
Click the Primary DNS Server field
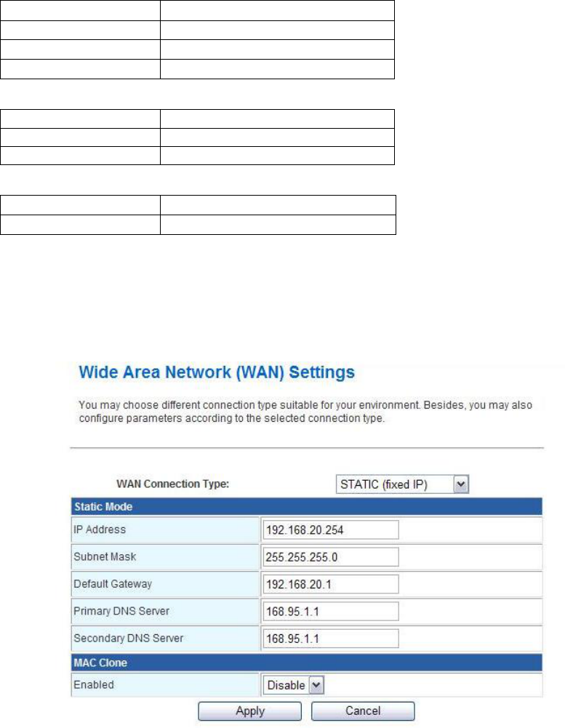[331, 611]
